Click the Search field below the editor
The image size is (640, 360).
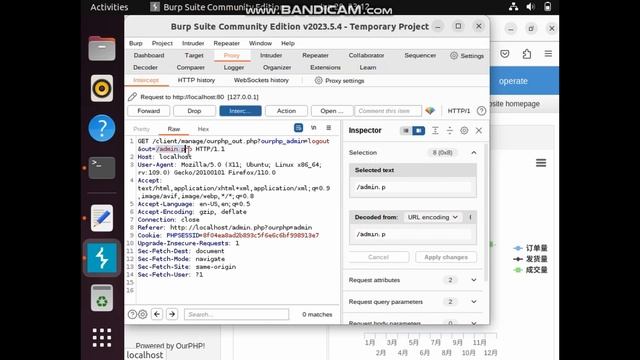pyautogui.click(x=236, y=314)
